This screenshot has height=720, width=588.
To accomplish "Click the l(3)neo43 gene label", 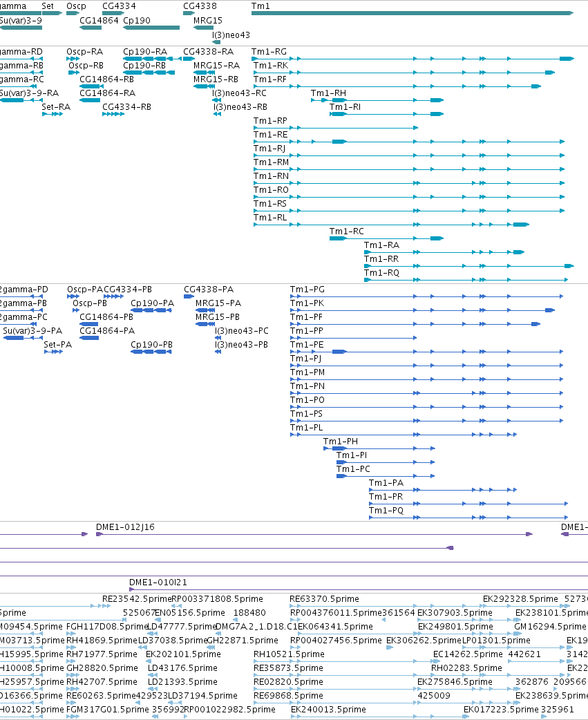I will [x=231, y=35].
